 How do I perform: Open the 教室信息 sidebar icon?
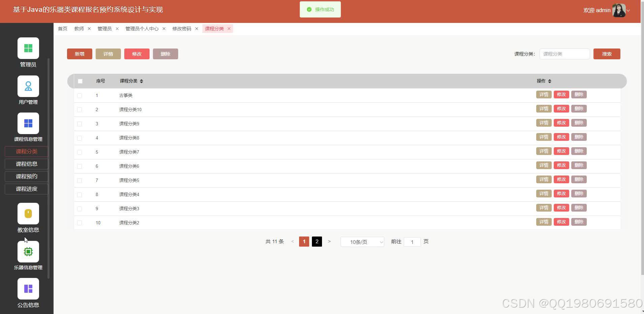[x=28, y=214]
